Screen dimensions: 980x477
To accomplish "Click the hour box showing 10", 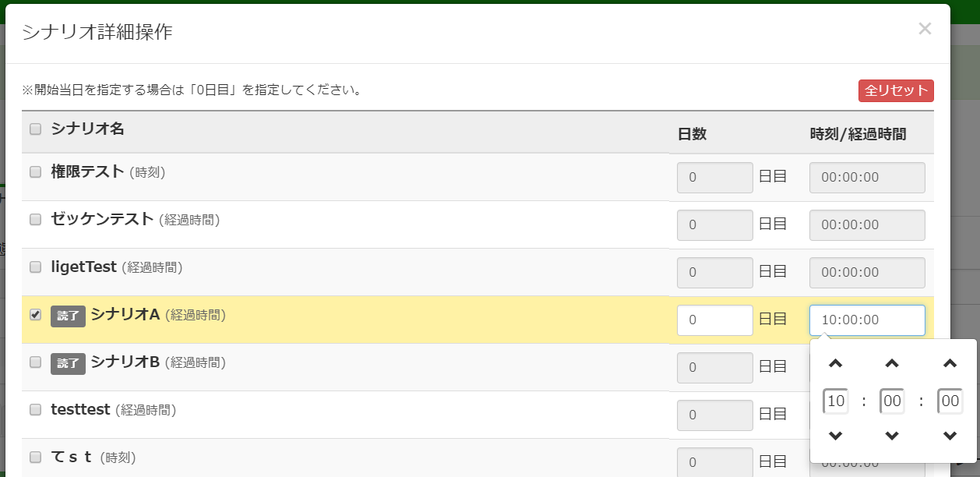I will click(x=836, y=401).
